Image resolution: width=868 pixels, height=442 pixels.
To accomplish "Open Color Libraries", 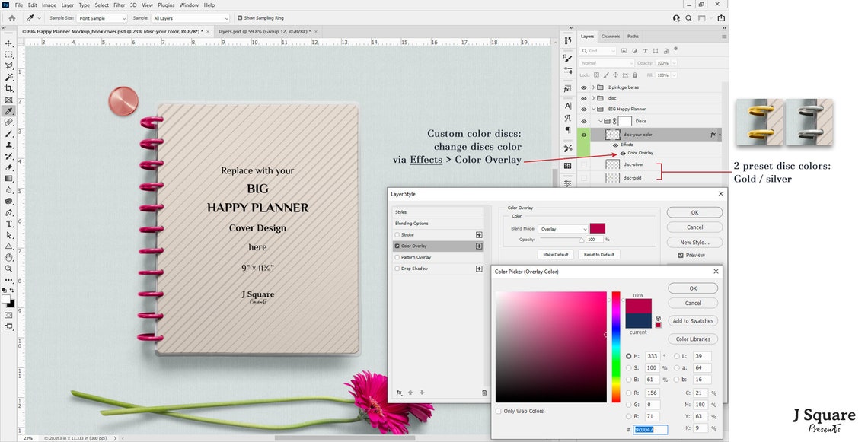I will (693, 339).
